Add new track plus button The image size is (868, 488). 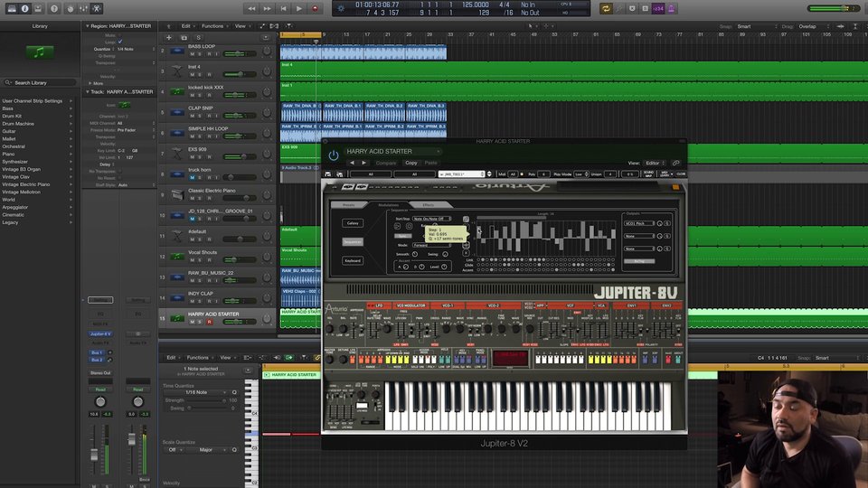coord(169,38)
